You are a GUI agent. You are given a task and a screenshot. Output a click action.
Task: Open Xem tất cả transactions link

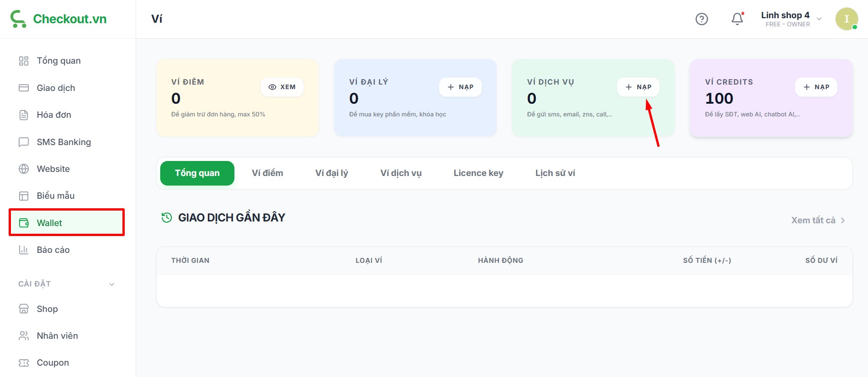pyautogui.click(x=817, y=220)
